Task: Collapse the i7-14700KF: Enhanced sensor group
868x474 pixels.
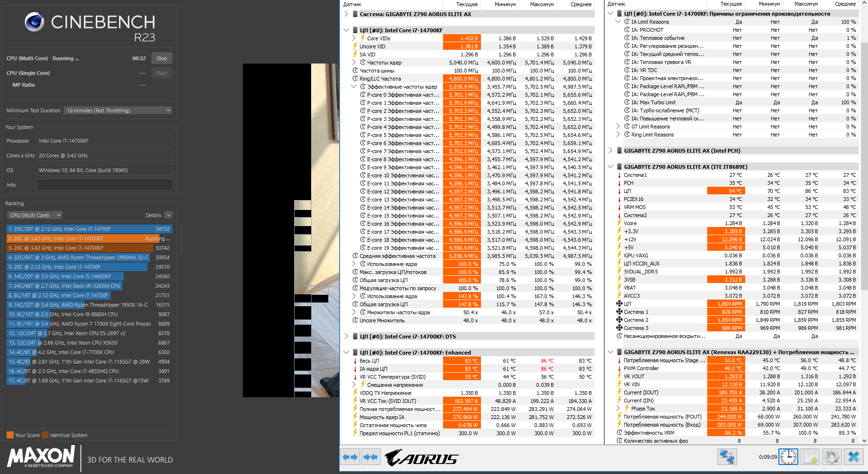Action: click(x=346, y=352)
